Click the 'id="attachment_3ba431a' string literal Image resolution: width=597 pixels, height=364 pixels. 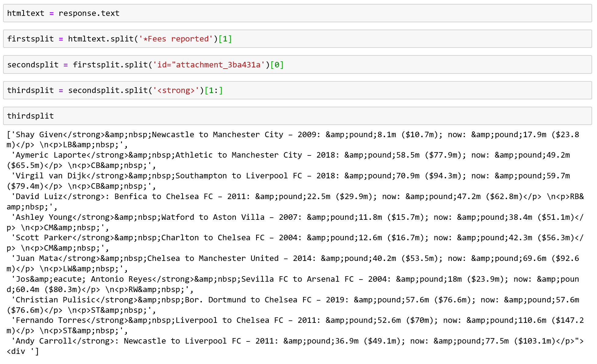209,65
